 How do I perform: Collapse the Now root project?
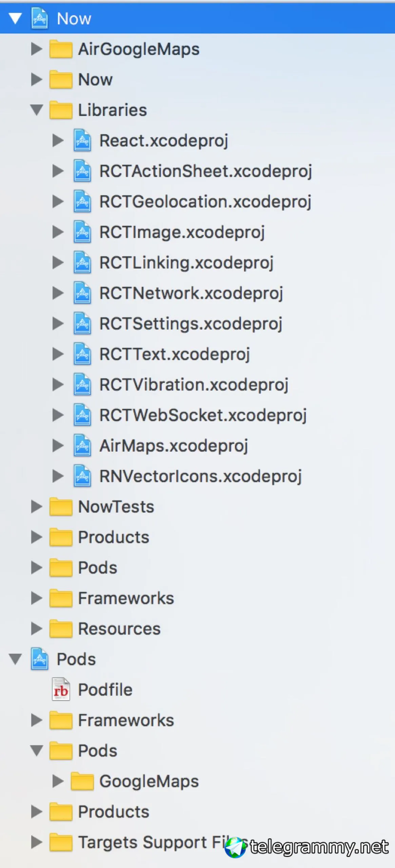(x=15, y=18)
